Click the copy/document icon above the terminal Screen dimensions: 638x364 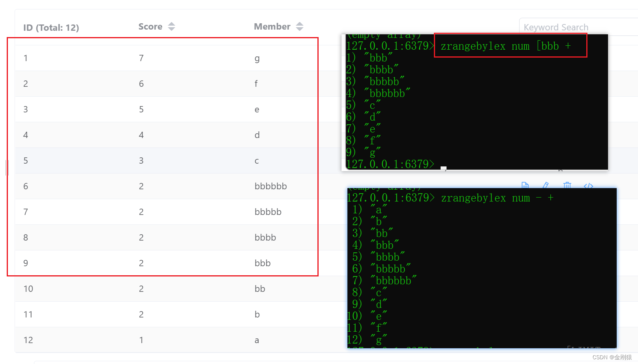pos(525,185)
